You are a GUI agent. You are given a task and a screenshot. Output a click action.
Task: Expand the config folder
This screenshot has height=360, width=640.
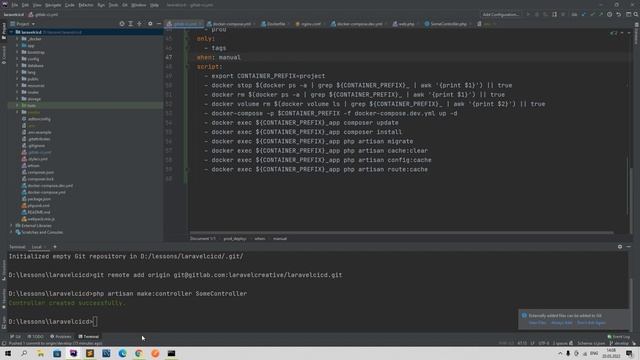[x=17, y=59]
